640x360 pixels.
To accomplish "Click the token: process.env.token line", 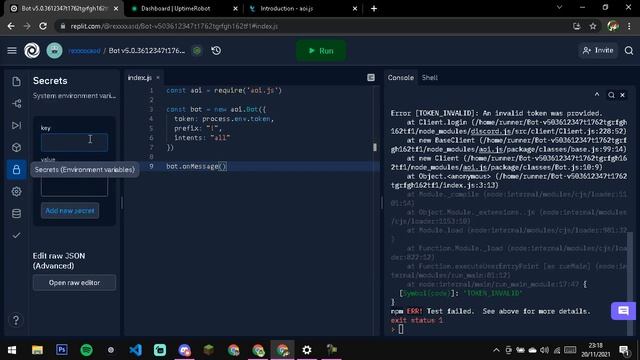I will [224, 119].
